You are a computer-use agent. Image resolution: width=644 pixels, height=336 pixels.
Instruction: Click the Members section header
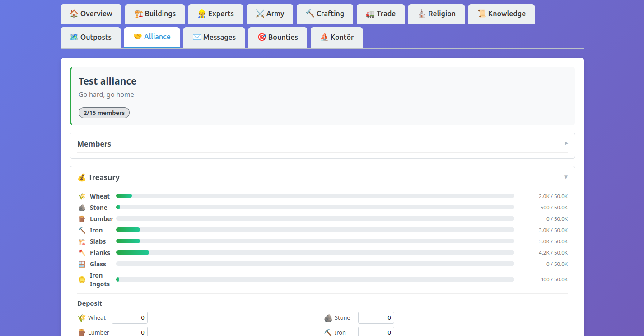coord(322,144)
